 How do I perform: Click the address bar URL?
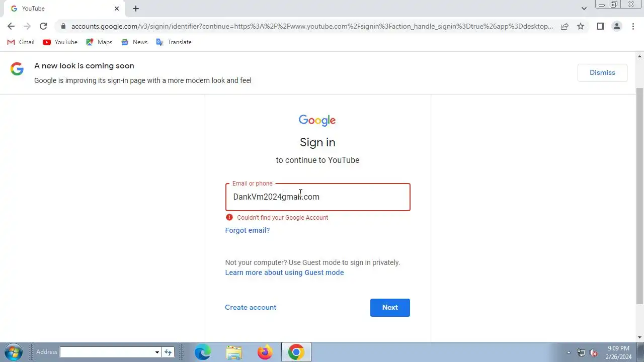tap(312, 26)
